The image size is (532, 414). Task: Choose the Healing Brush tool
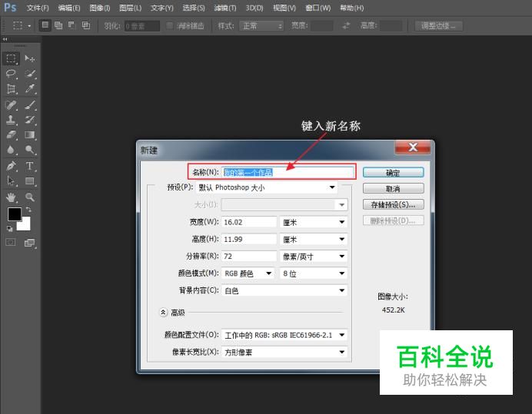11,104
